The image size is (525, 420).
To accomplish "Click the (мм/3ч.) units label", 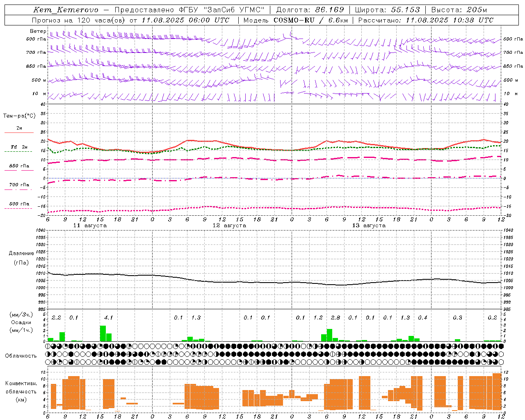I will click(x=21, y=315).
